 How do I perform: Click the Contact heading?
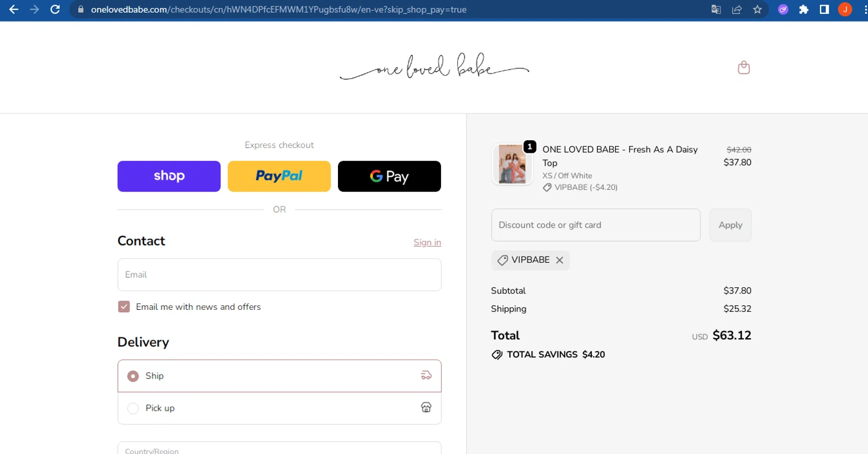tap(141, 241)
